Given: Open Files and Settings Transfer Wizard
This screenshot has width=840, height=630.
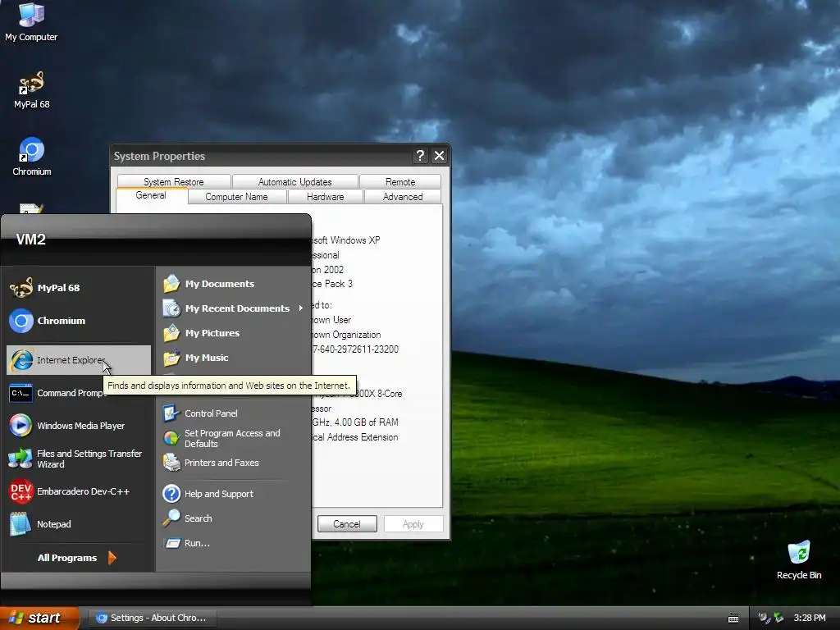Looking at the screenshot, I should (78, 459).
